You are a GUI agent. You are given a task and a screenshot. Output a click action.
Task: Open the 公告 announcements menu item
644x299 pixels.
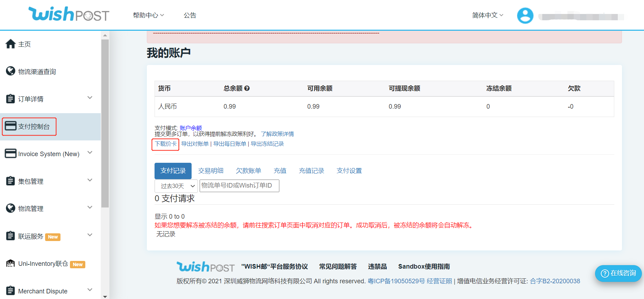click(x=190, y=15)
